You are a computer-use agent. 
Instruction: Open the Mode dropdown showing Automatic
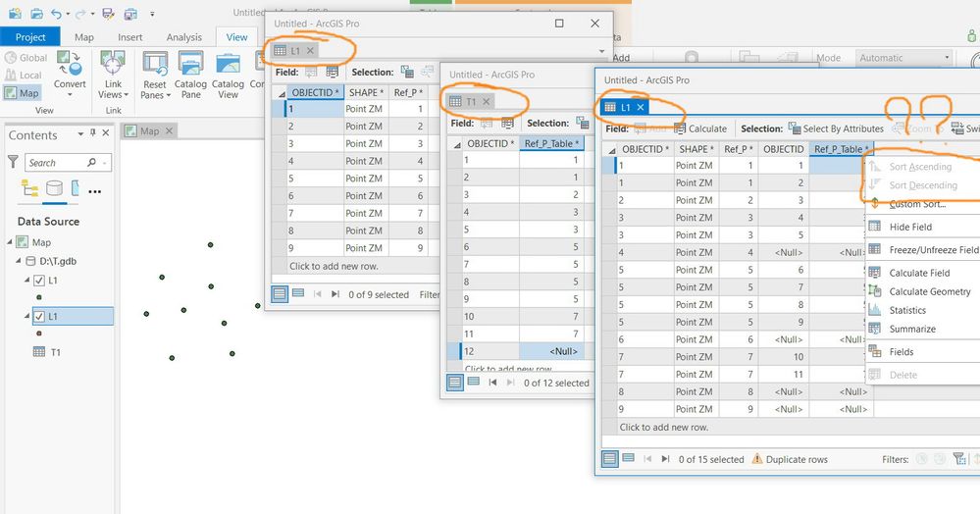(903, 58)
